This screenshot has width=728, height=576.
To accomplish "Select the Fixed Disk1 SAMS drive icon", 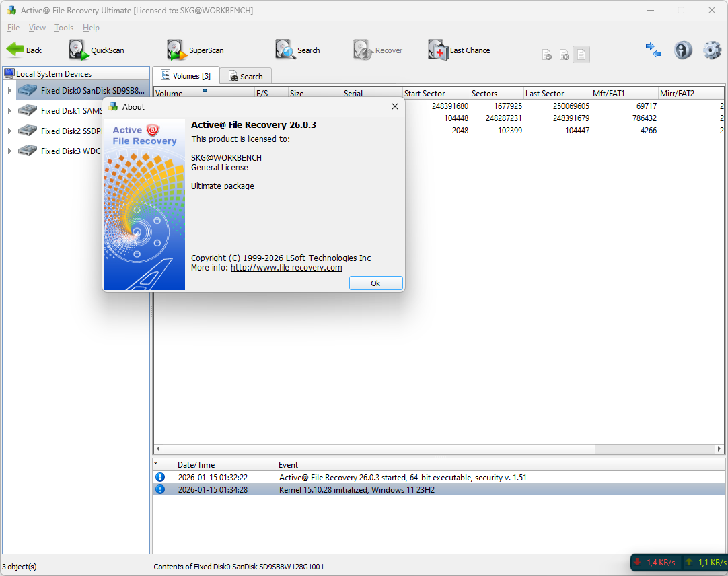I will coord(28,110).
